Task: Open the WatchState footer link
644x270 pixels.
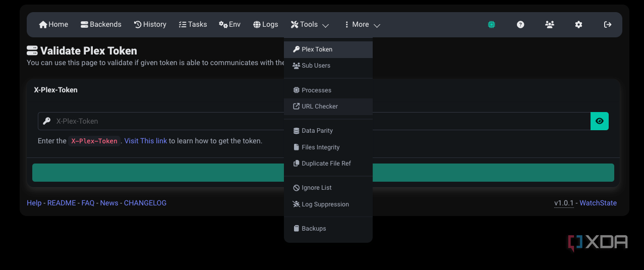Action: click(x=598, y=203)
